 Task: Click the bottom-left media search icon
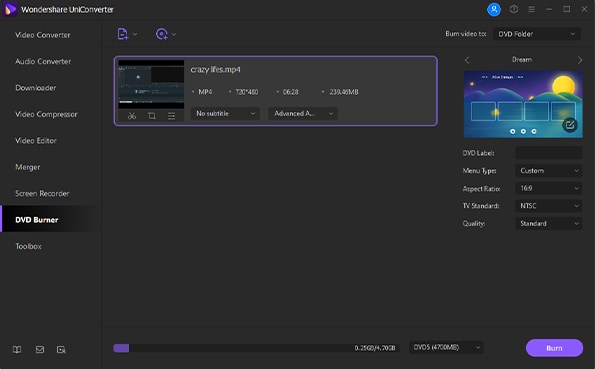coord(61,350)
